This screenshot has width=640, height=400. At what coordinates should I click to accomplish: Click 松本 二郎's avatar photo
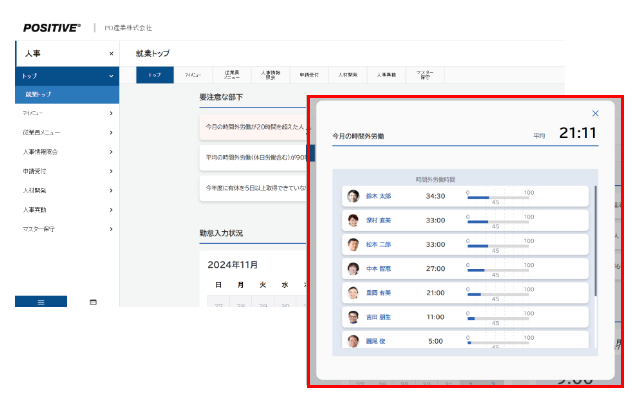click(x=353, y=244)
